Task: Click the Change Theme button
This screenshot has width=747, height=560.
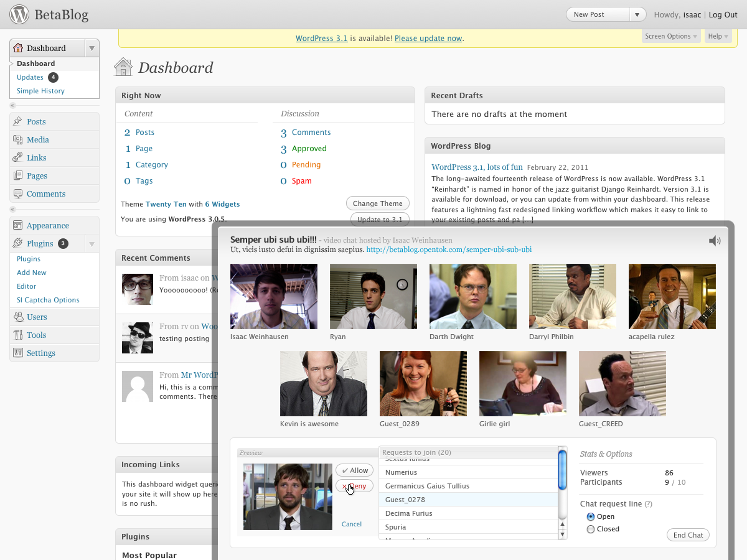Action: pos(378,203)
